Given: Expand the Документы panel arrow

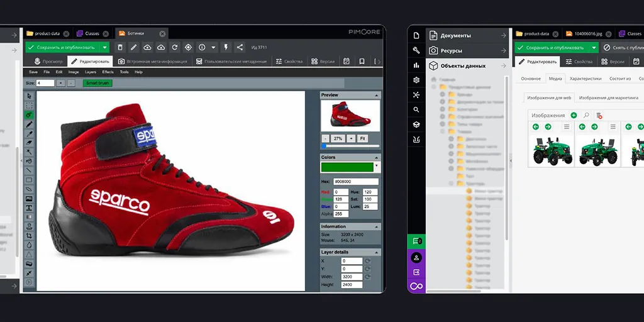Looking at the screenshot, I should tap(504, 36).
